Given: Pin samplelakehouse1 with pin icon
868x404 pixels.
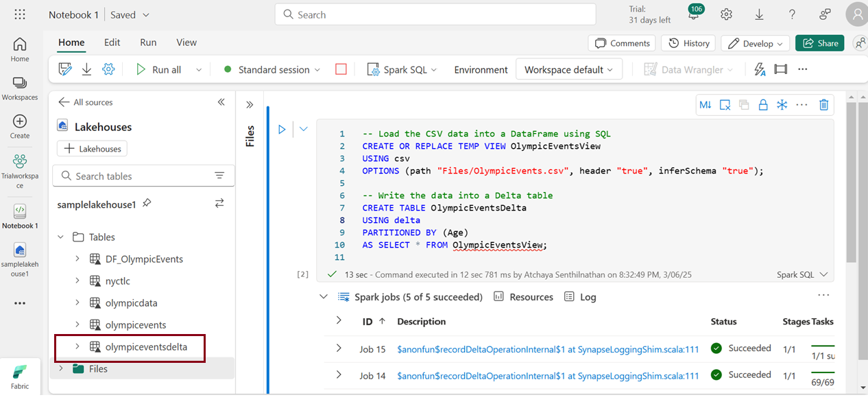Looking at the screenshot, I should point(147,204).
